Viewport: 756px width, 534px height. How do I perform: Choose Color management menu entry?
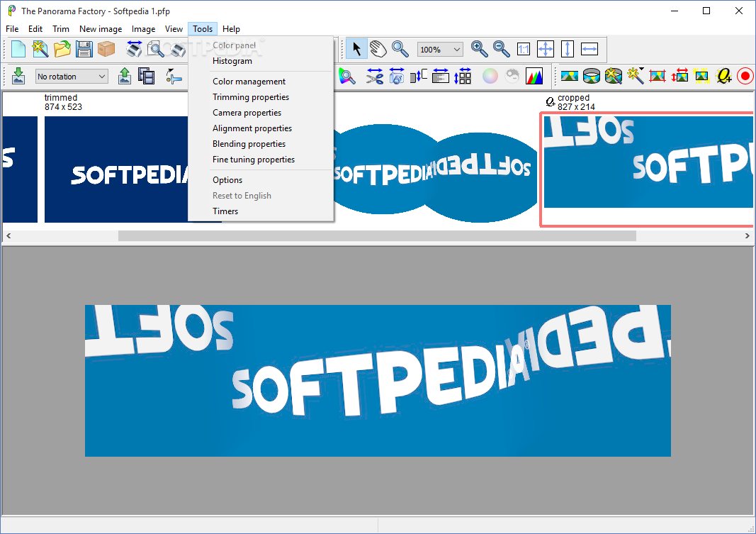(x=261, y=82)
